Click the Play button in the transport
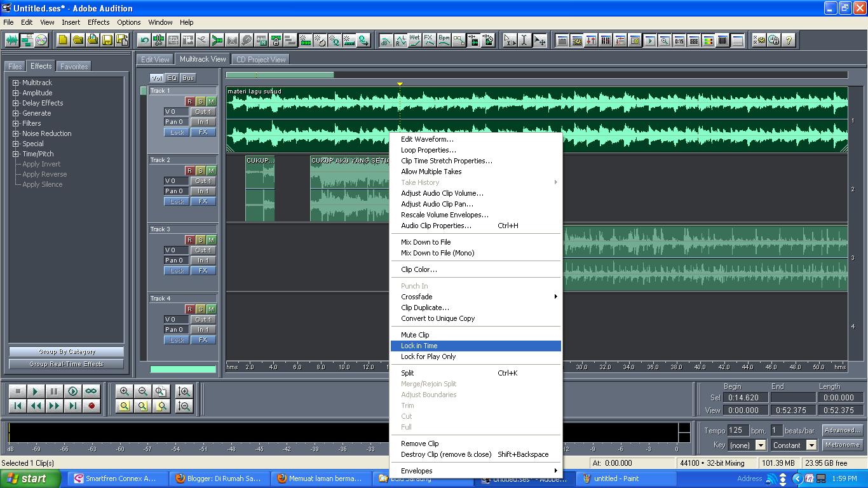The image size is (868, 488). tap(36, 391)
